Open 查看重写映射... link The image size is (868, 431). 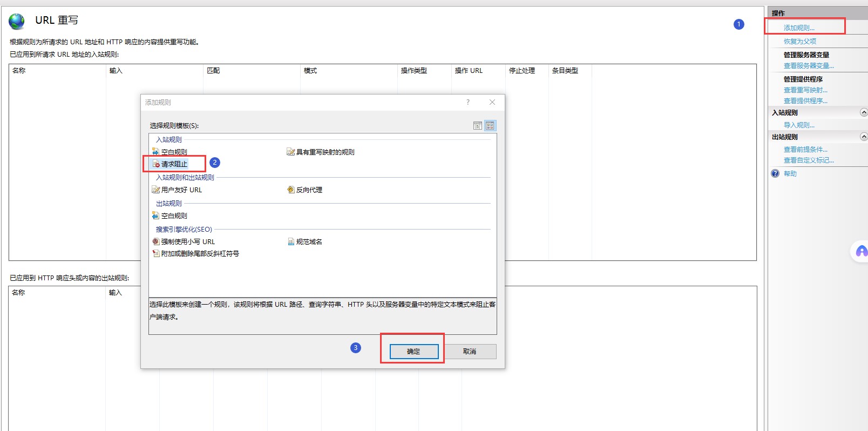click(x=805, y=90)
